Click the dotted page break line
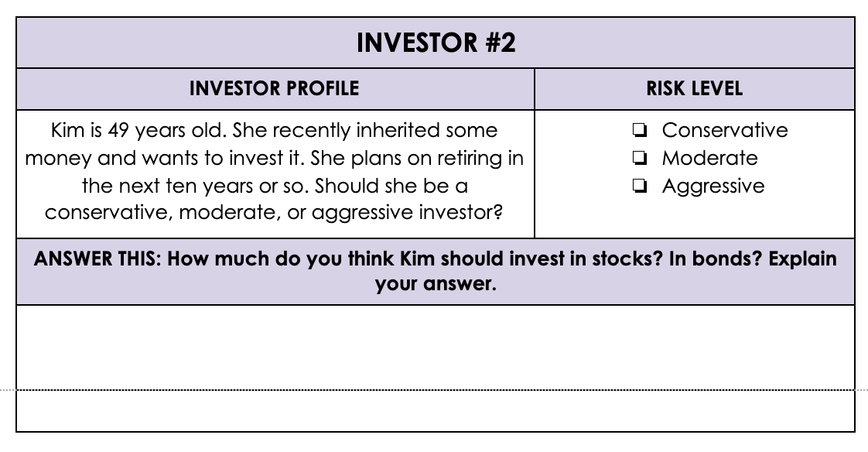868x452 pixels. [x=434, y=390]
